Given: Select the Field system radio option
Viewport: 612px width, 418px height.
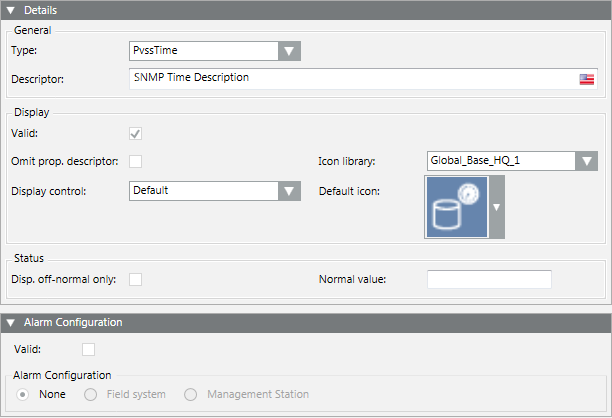Looking at the screenshot, I should coord(91,395).
